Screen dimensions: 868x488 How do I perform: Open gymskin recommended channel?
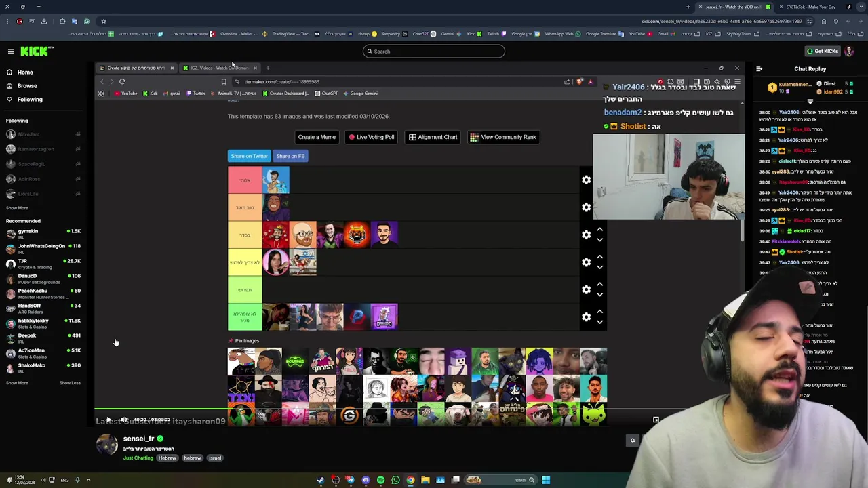tap(43, 234)
